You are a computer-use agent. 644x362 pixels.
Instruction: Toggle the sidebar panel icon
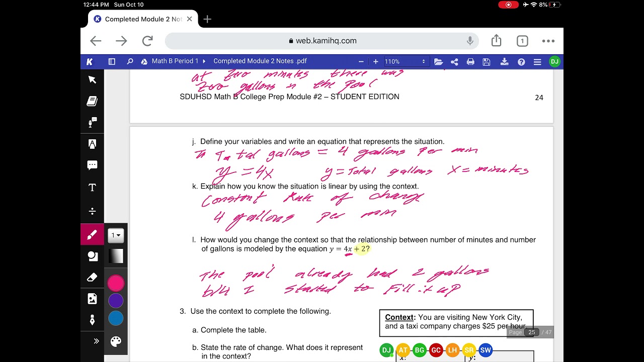pos(112,61)
